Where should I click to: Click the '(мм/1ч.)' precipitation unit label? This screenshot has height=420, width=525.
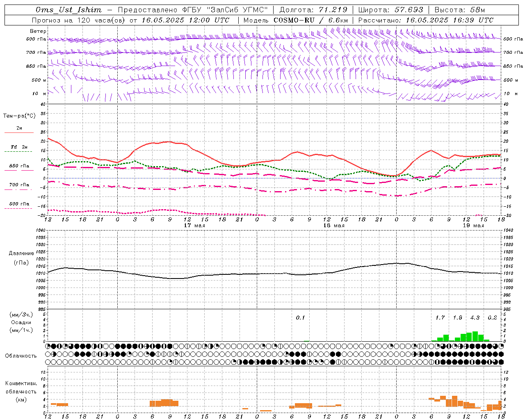tap(21, 330)
